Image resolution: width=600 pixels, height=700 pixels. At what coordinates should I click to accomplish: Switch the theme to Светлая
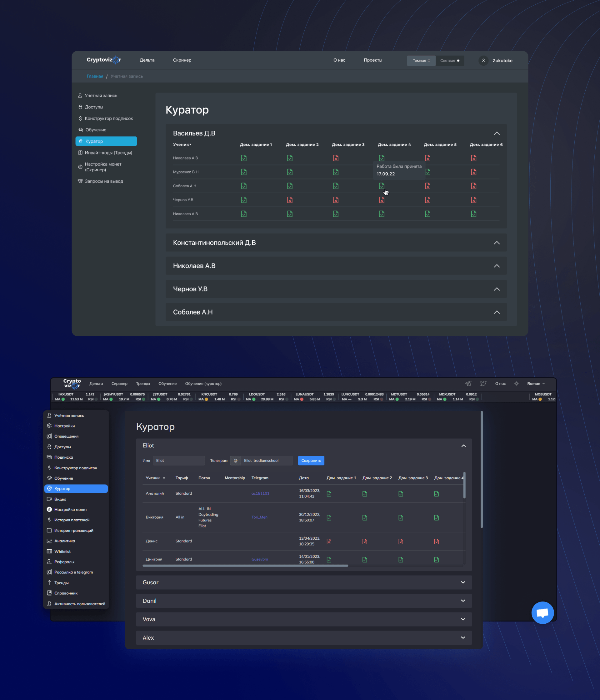click(450, 60)
